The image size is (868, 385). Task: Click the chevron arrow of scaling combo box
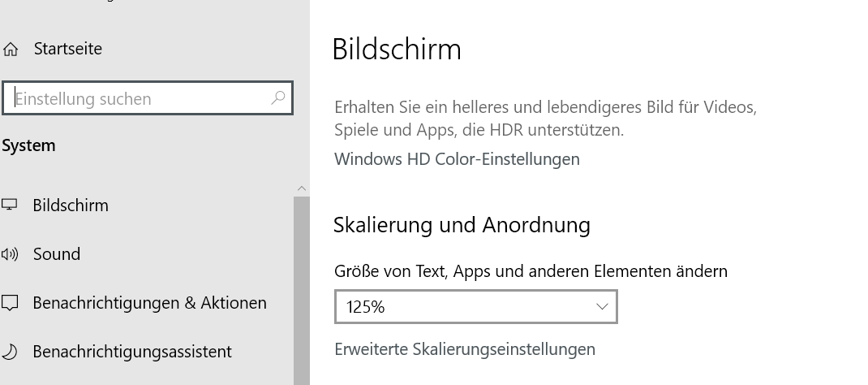(x=602, y=307)
